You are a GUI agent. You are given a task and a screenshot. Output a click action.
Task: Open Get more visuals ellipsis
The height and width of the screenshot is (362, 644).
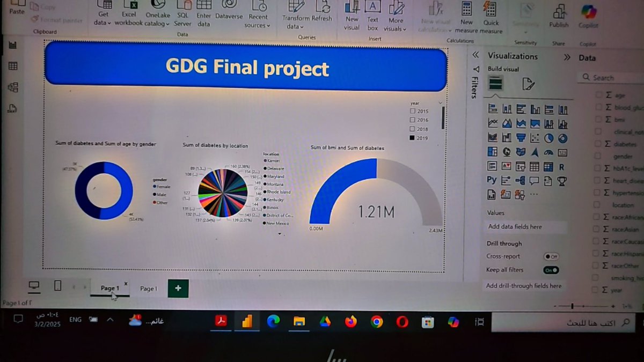click(534, 194)
